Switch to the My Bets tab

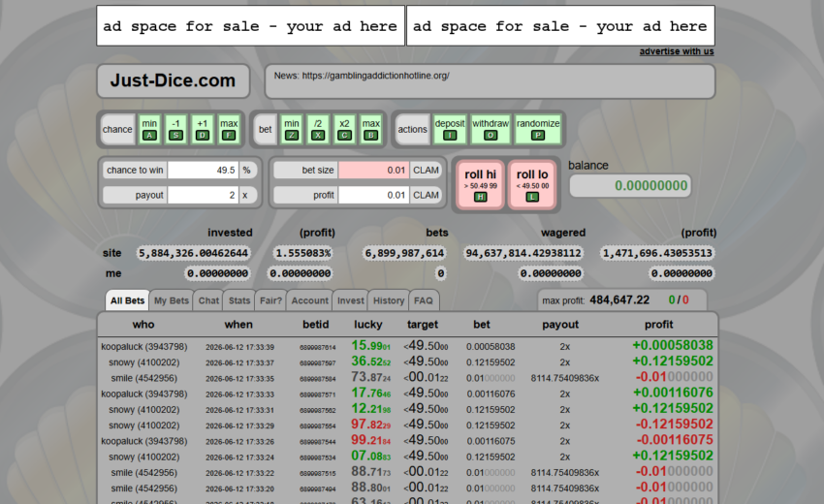tap(172, 300)
